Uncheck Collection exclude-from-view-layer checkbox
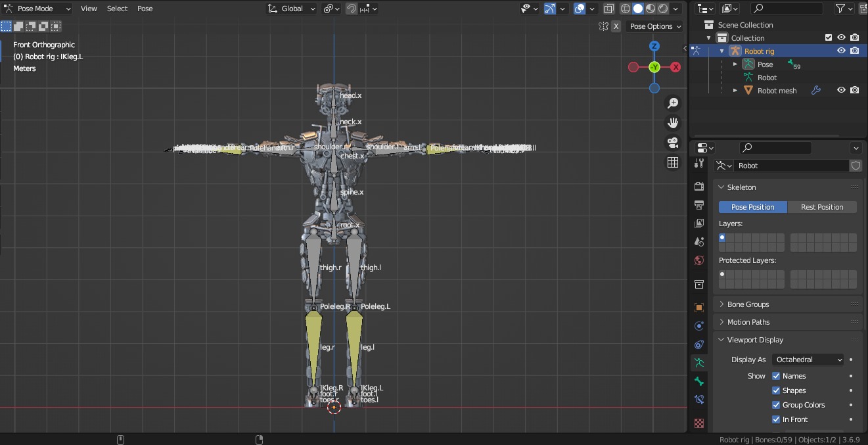This screenshot has width=868, height=445. [x=829, y=37]
